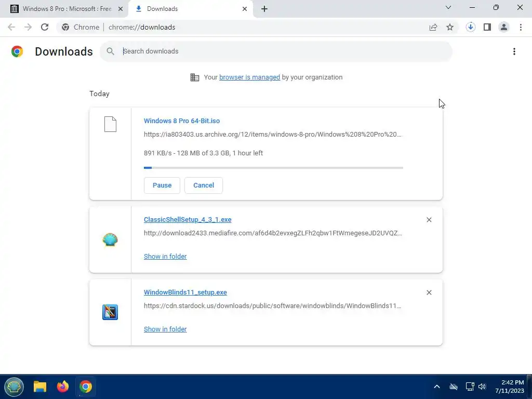Screen dimensions: 532x399
Task: Click the Chrome logo beside Downloads title
Action: click(17, 51)
